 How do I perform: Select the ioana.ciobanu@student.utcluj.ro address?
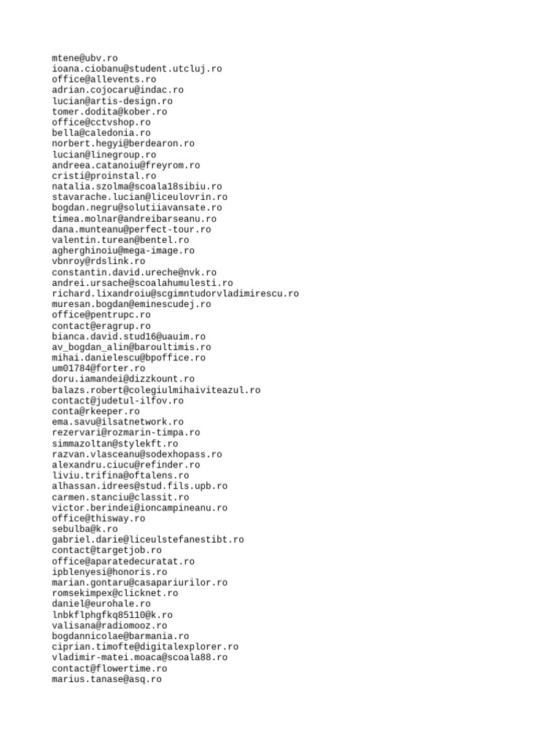136,69
